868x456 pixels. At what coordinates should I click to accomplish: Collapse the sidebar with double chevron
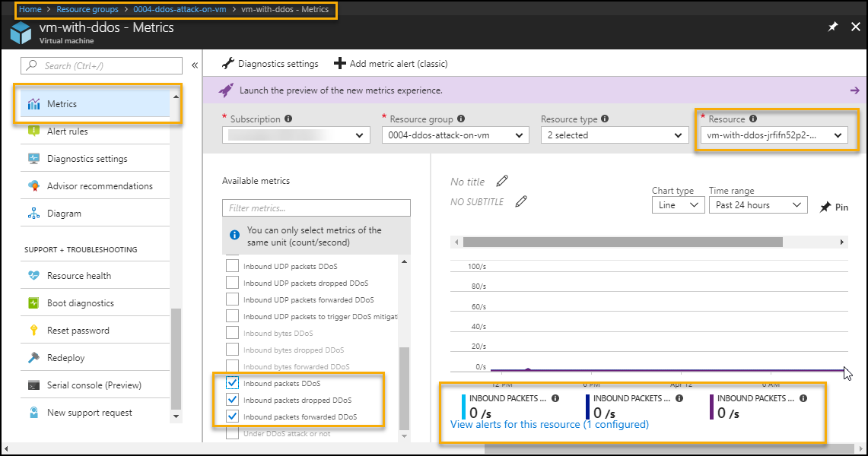195,65
